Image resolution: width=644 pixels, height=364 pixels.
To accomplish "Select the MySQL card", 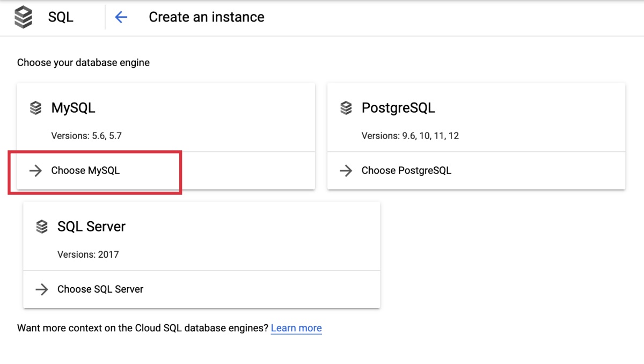I will point(166,118).
